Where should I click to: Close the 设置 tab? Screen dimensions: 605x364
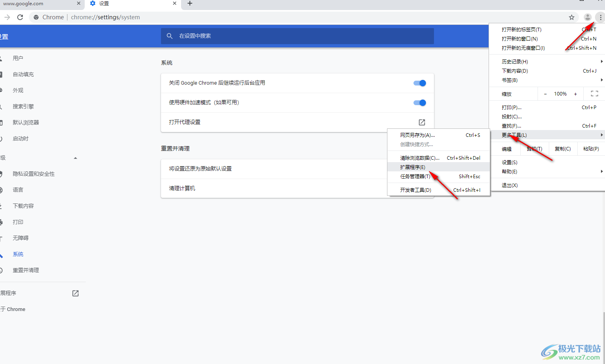click(175, 3)
